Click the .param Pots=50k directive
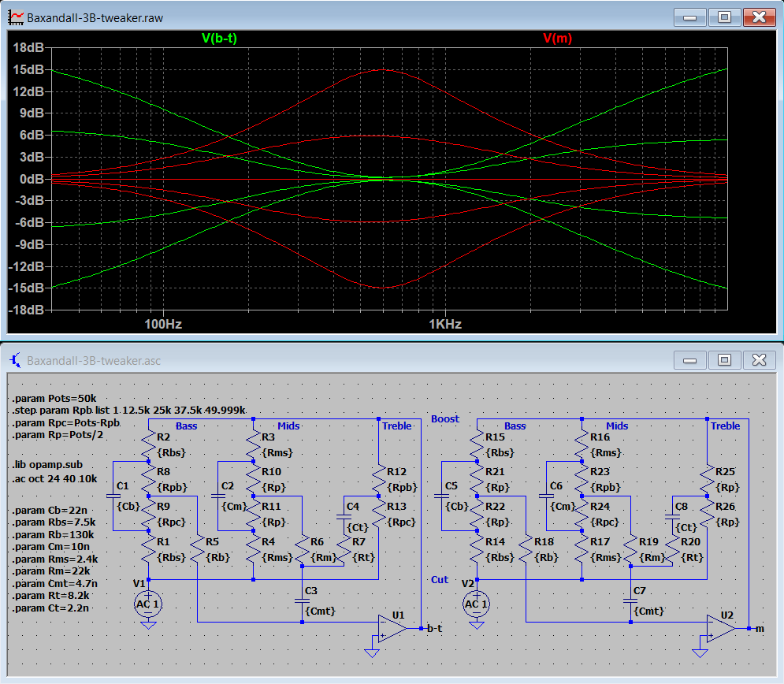 pyautogui.click(x=54, y=399)
